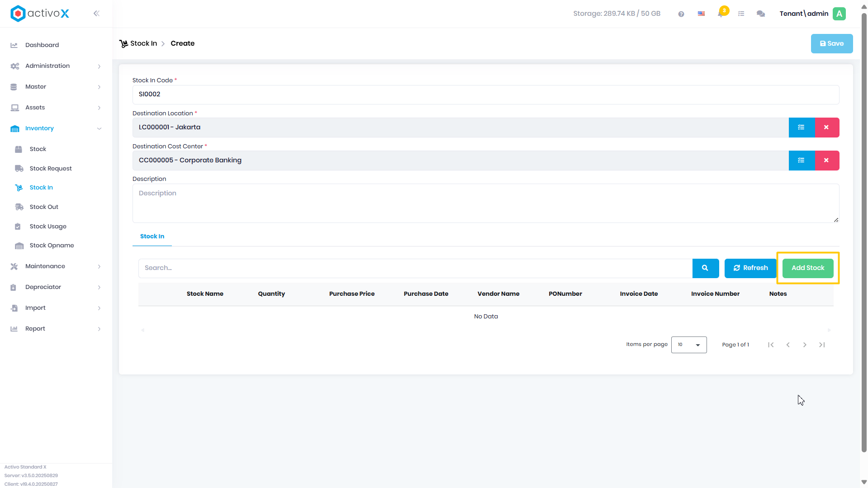This screenshot has width=868, height=488.
Task: Open Destination Location picker list icon
Action: [802, 128]
